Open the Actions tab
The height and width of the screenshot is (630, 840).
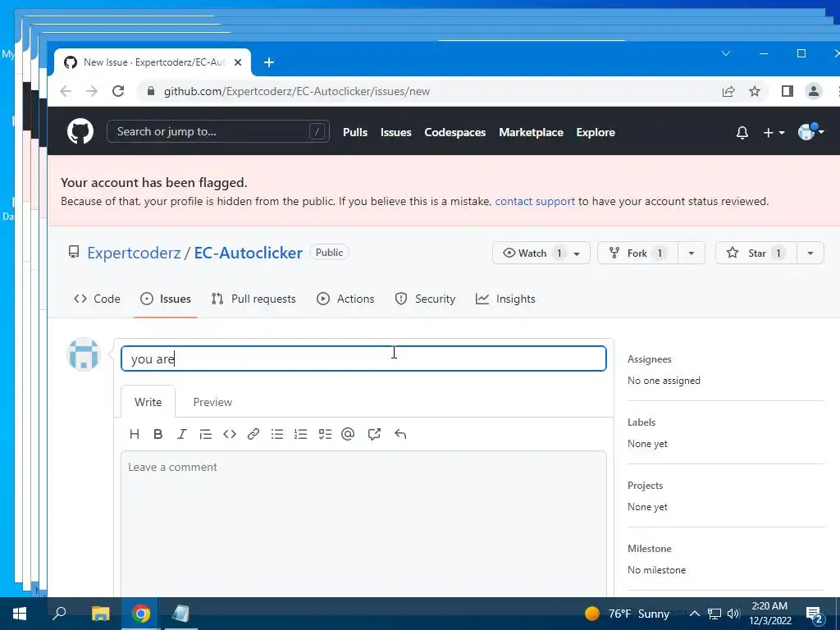(x=345, y=299)
